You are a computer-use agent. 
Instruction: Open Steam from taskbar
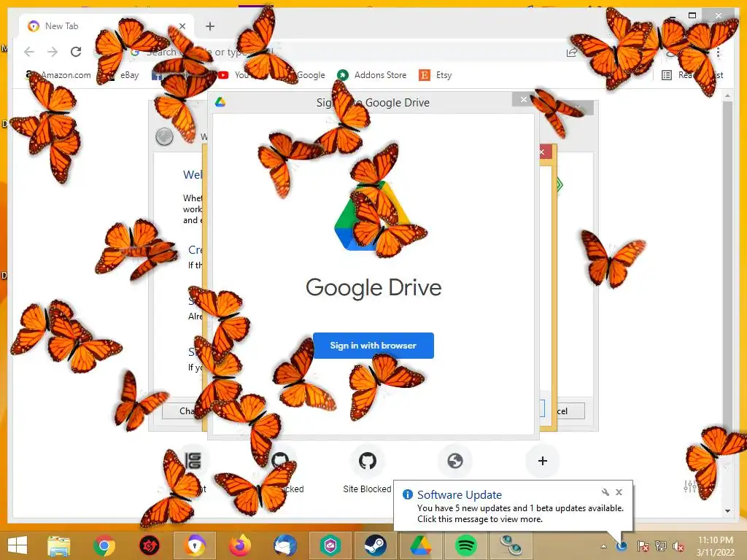click(x=376, y=545)
